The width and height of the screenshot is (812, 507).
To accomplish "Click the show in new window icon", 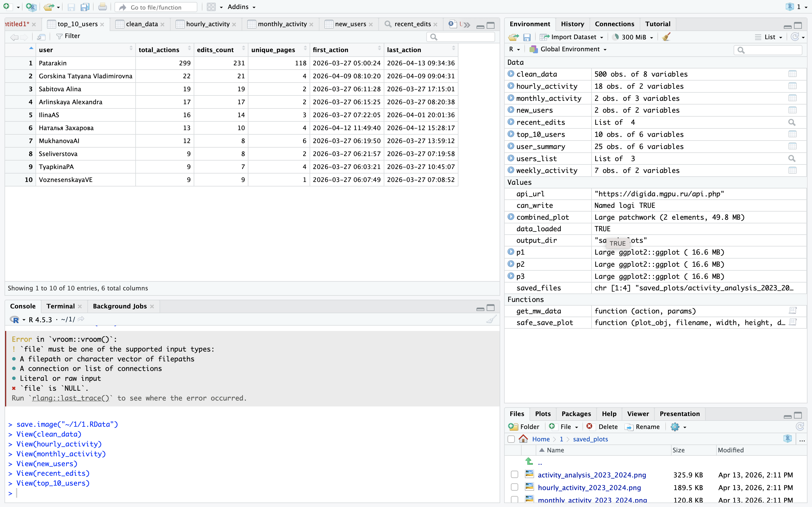I will (x=41, y=37).
